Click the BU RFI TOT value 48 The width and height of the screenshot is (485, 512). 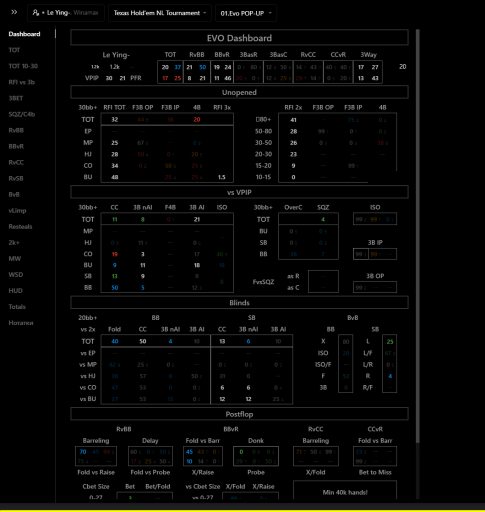click(115, 177)
